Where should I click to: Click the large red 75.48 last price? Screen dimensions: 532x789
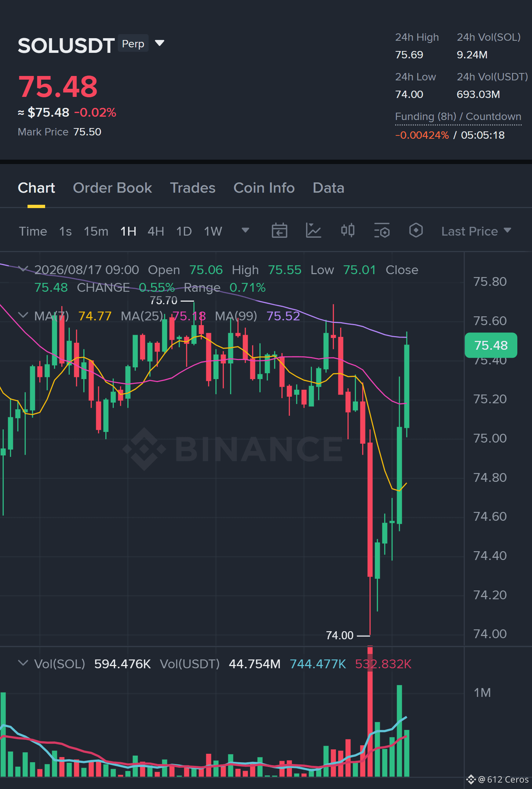click(x=58, y=87)
